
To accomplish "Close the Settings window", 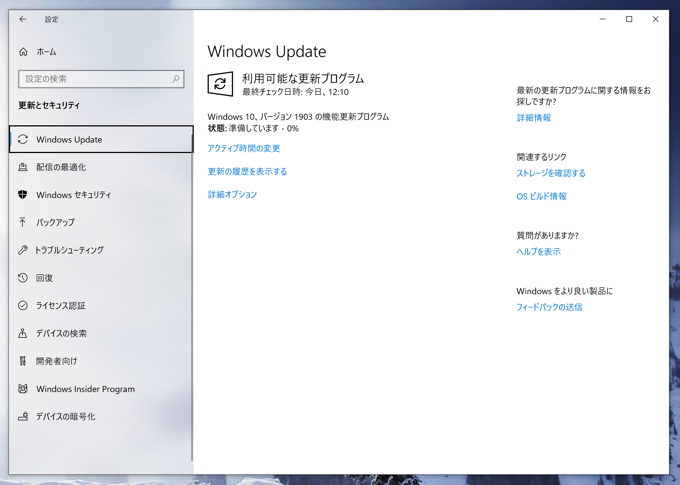I will click(655, 19).
